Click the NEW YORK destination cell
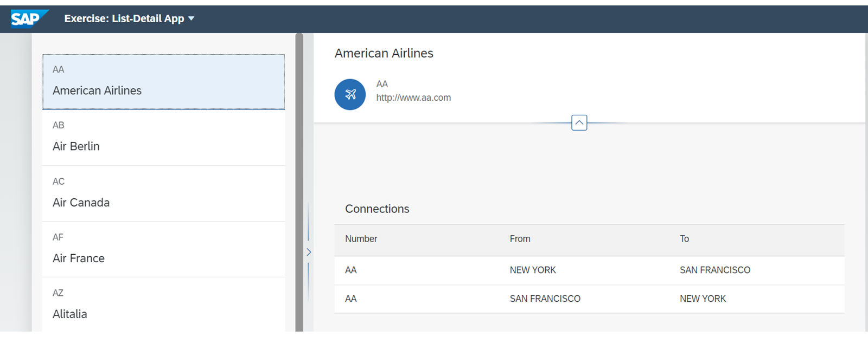The image size is (868, 337). [703, 299]
